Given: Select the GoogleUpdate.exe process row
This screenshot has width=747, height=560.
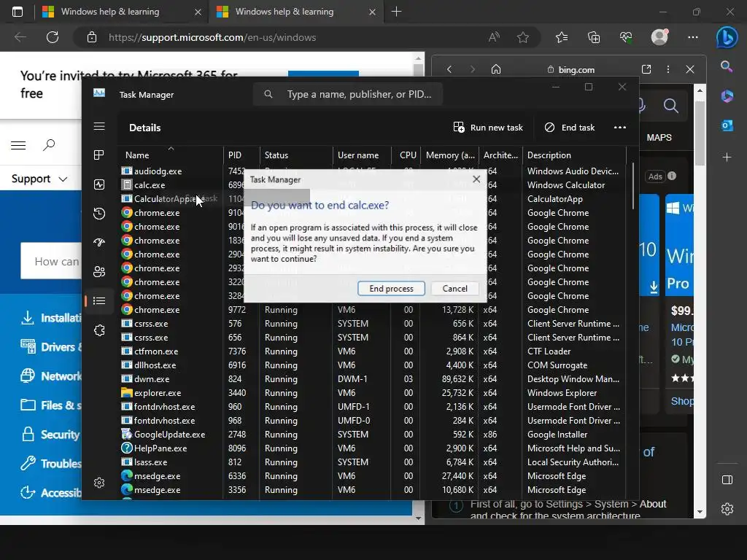Looking at the screenshot, I should coord(372,435).
